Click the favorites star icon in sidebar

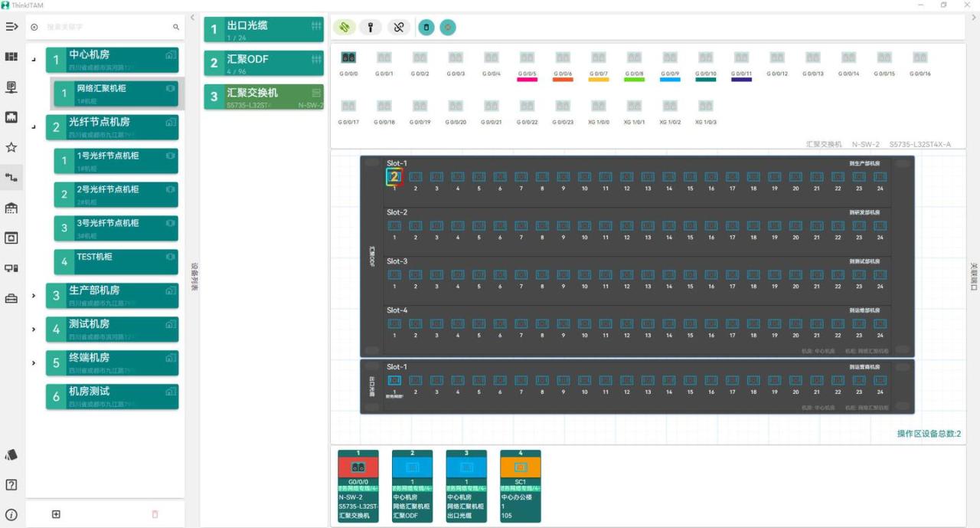11,147
